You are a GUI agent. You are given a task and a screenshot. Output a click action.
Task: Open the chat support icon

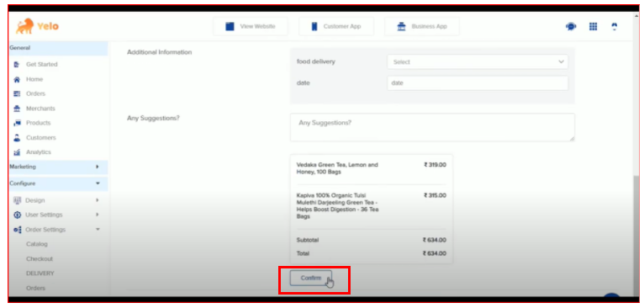571,26
